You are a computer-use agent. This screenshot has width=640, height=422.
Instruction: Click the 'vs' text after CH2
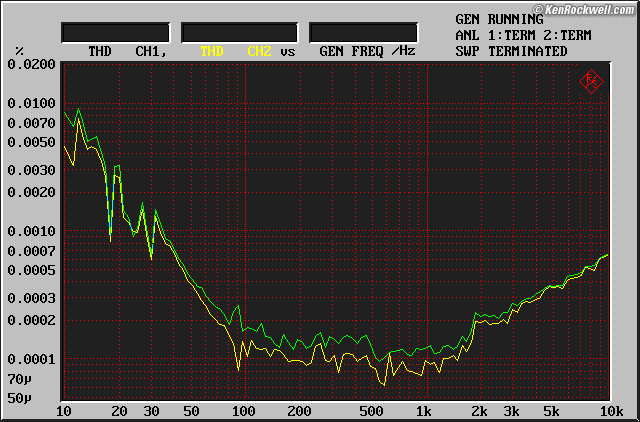pos(287,52)
